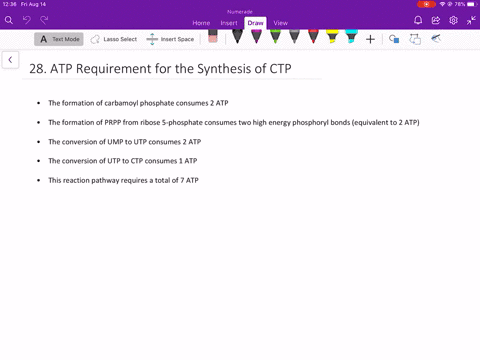Open notifications bell
This screenshot has height=360, width=480.
(x=418, y=20)
